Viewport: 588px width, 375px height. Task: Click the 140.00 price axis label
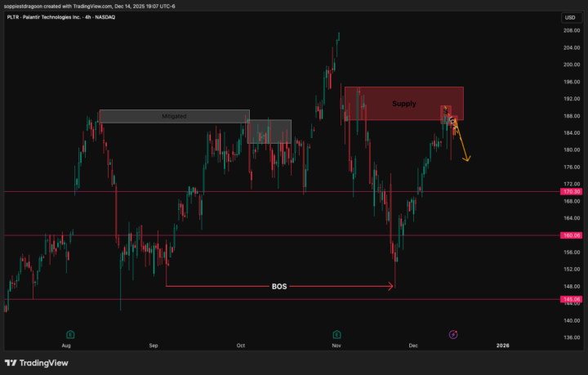tap(572, 320)
